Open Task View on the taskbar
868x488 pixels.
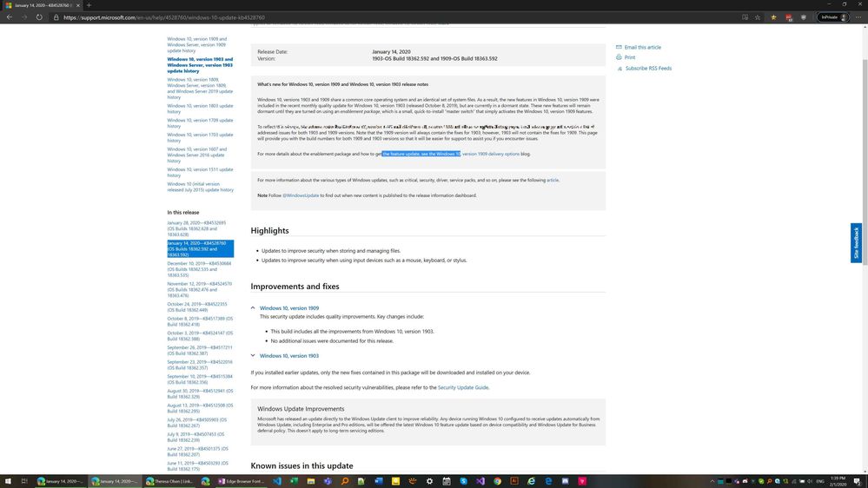click(x=24, y=481)
